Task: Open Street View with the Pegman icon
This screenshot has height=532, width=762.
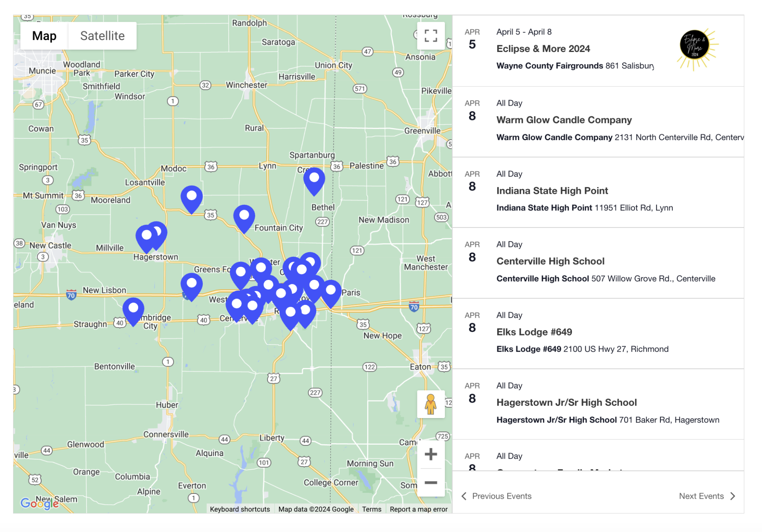Action: [x=431, y=404]
